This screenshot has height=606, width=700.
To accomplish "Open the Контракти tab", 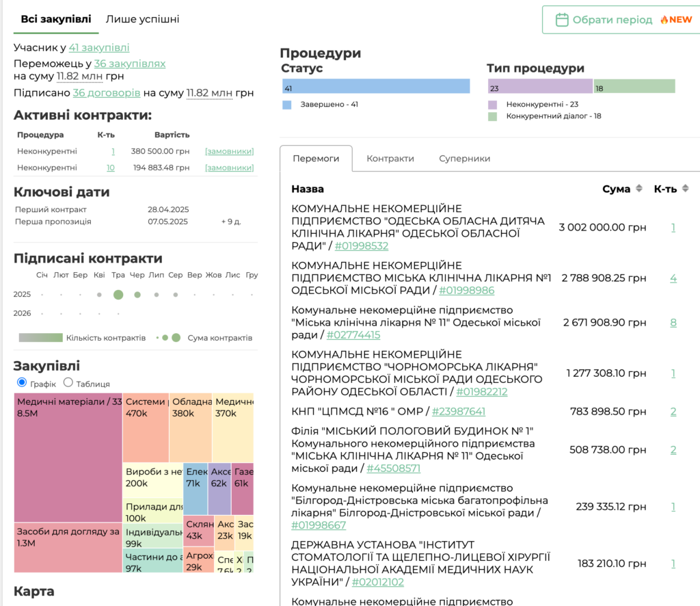I will pyautogui.click(x=390, y=159).
